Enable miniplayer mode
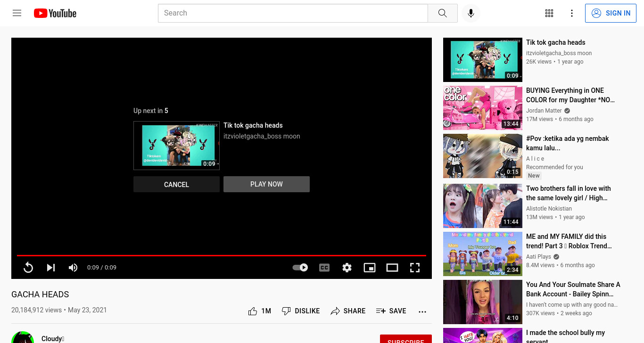The height and width of the screenshot is (343, 644). click(370, 268)
